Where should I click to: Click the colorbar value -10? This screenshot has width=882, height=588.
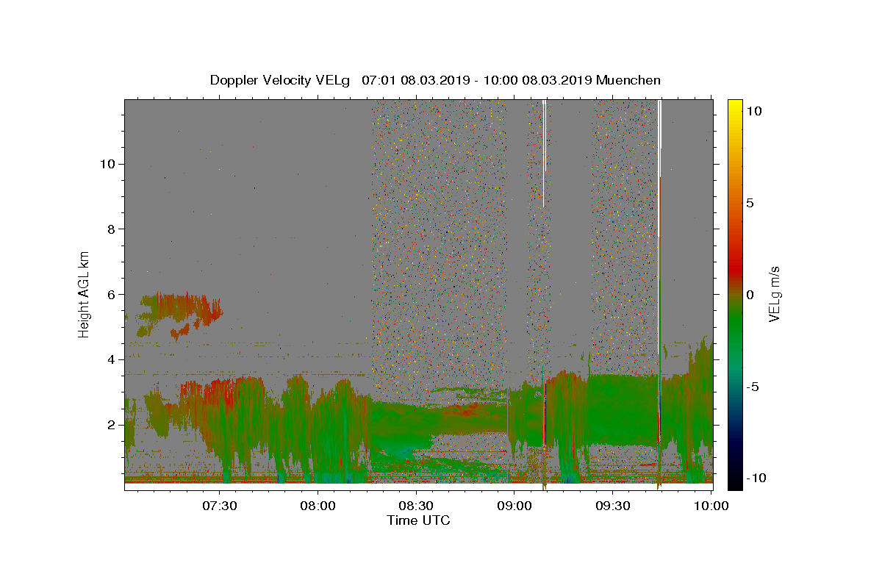pyautogui.click(x=756, y=478)
